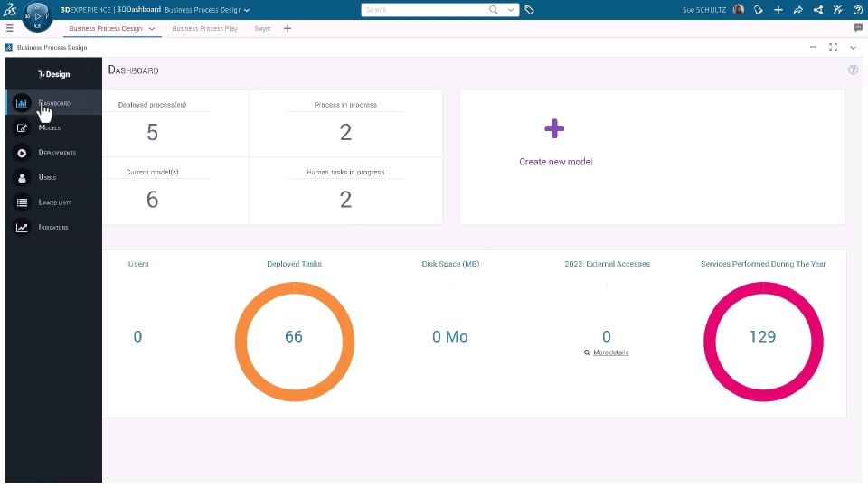
Task: Open the chat comment icon at right
Action: [x=858, y=28]
